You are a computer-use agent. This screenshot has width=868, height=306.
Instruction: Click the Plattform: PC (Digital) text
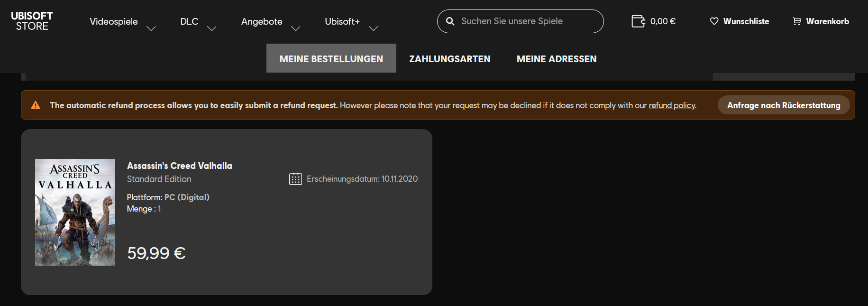tap(168, 197)
